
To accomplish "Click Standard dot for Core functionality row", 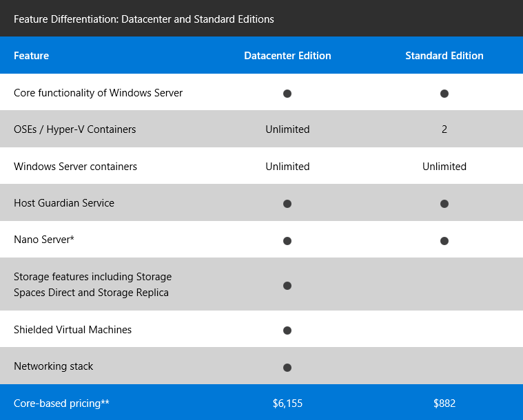I will coord(444,94).
